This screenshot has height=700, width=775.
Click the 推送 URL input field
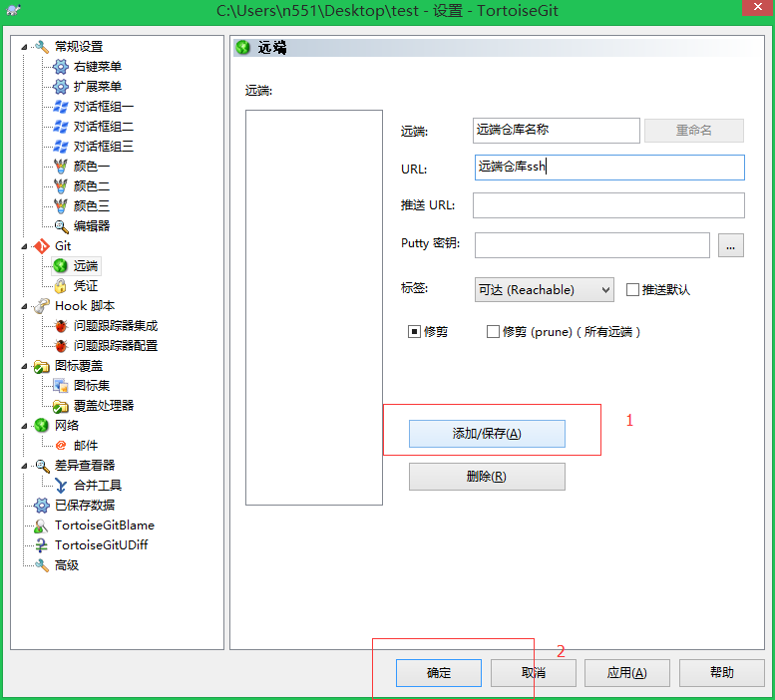point(608,205)
